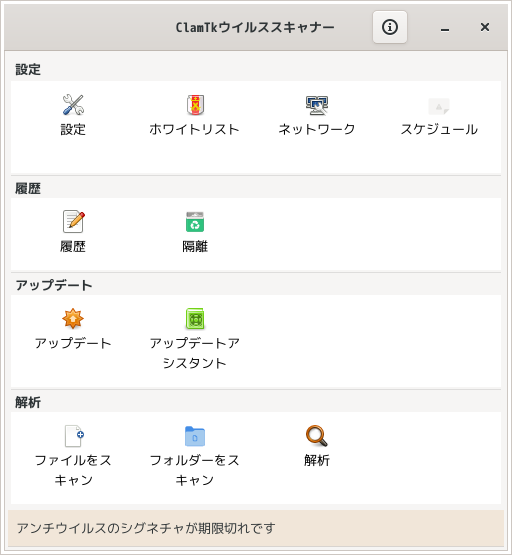Launch the アップデート orange badge icon
The height and width of the screenshot is (555, 512).
[73, 319]
